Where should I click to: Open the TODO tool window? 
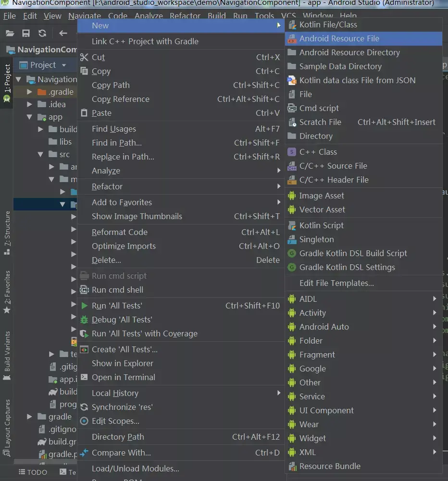pyautogui.click(x=33, y=472)
